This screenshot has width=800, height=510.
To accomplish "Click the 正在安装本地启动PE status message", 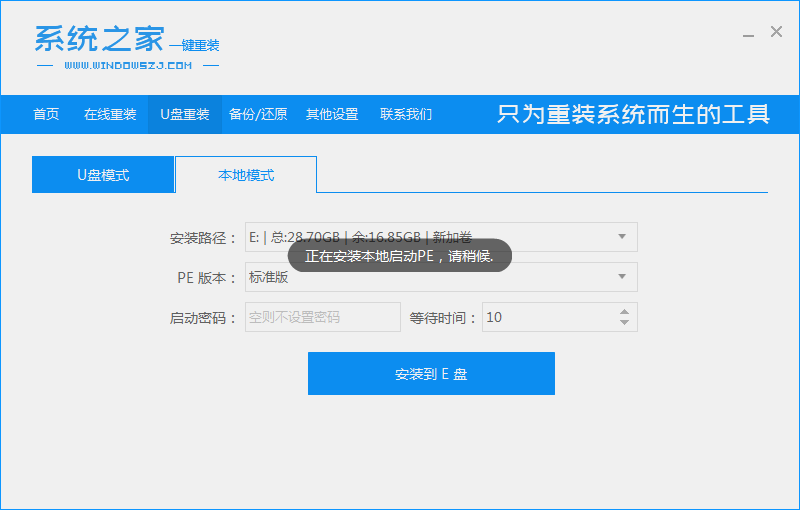I will click(399, 256).
